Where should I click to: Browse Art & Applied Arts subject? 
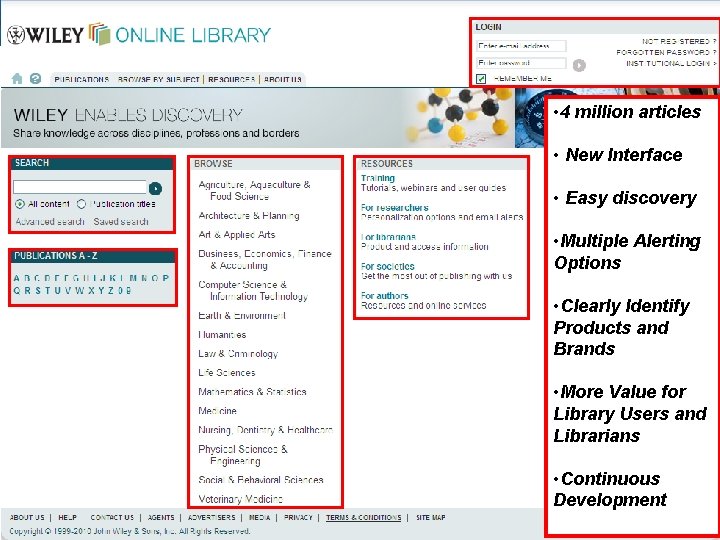pos(236,235)
